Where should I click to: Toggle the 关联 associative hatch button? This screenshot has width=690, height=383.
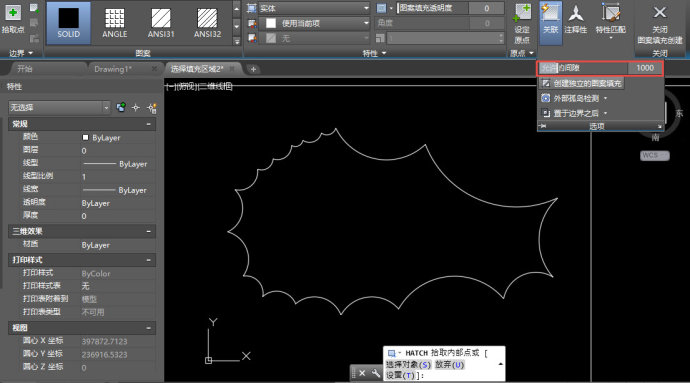551,22
